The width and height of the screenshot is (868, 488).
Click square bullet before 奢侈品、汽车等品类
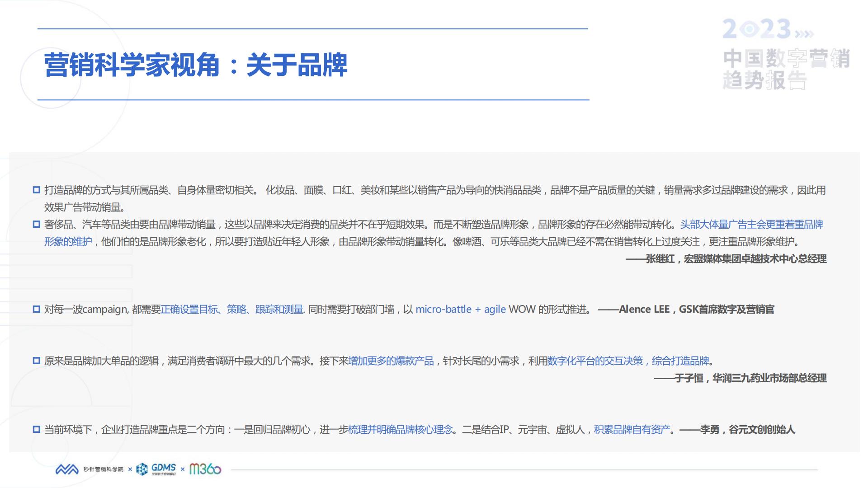pyautogui.click(x=37, y=224)
